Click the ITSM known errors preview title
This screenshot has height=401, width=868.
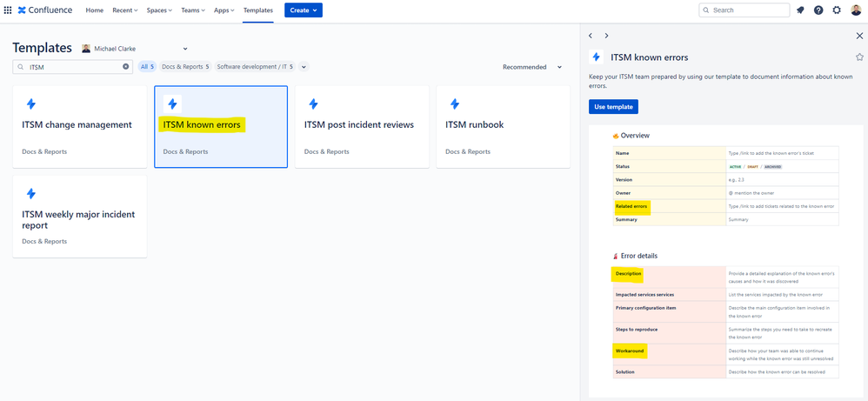(x=650, y=57)
